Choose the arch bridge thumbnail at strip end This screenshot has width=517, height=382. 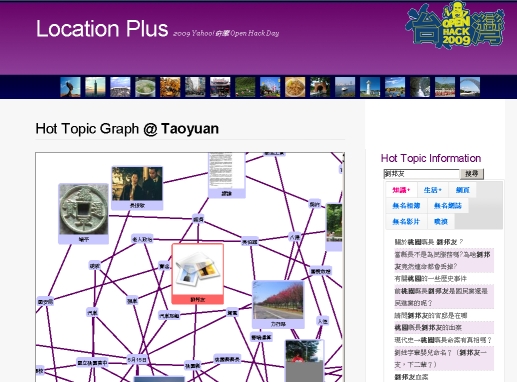tap(470, 87)
